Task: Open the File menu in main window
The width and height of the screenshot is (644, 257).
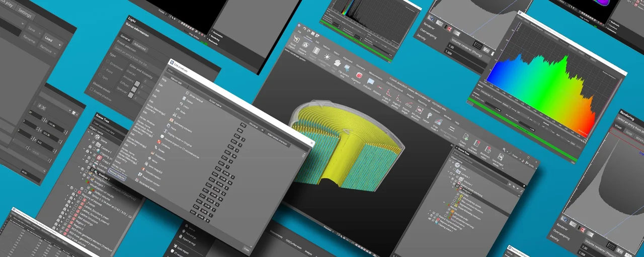Action: click(x=299, y=32)
